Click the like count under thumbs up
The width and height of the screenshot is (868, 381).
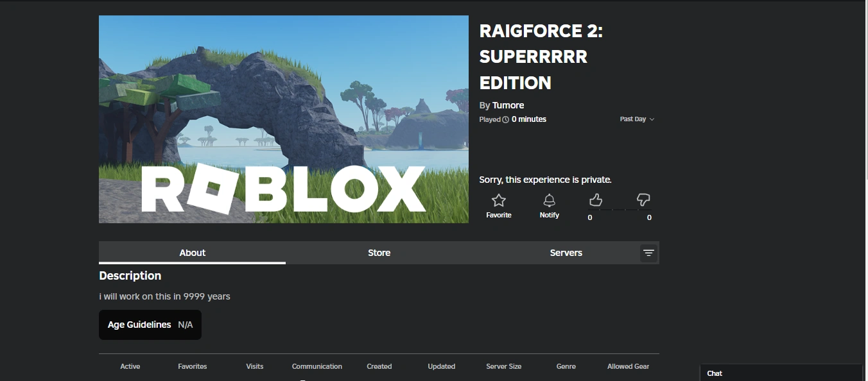pos(589,217)
